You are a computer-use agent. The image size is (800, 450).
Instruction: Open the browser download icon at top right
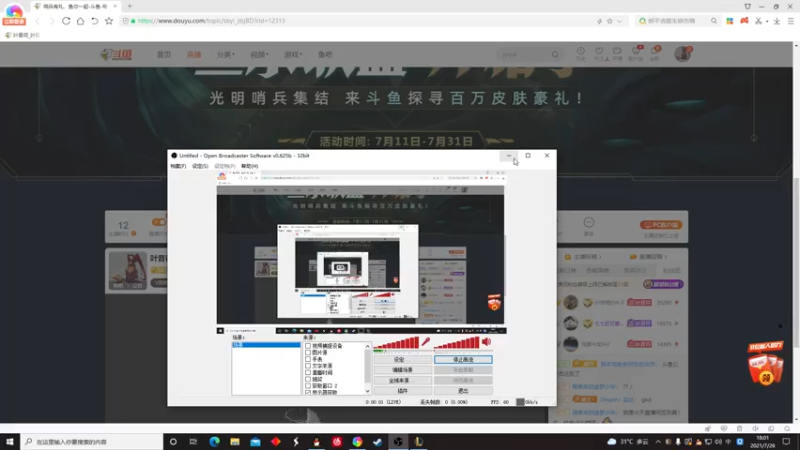(777, 21)
